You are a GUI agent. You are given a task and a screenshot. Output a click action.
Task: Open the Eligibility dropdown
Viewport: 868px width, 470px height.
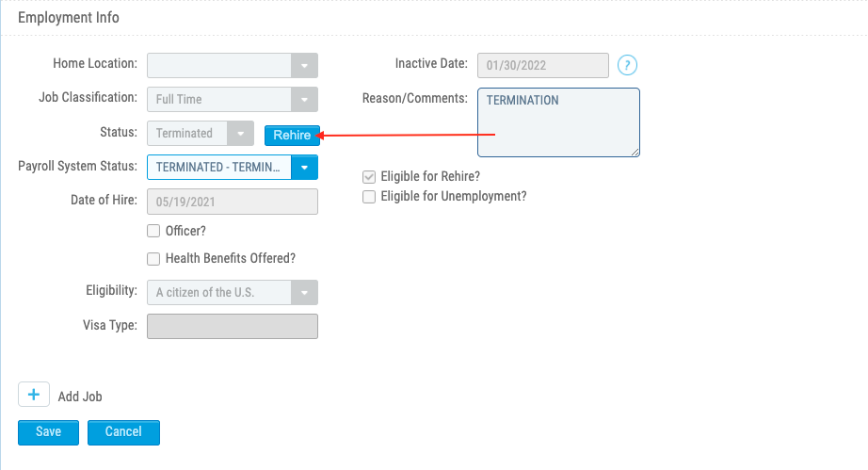304,293
